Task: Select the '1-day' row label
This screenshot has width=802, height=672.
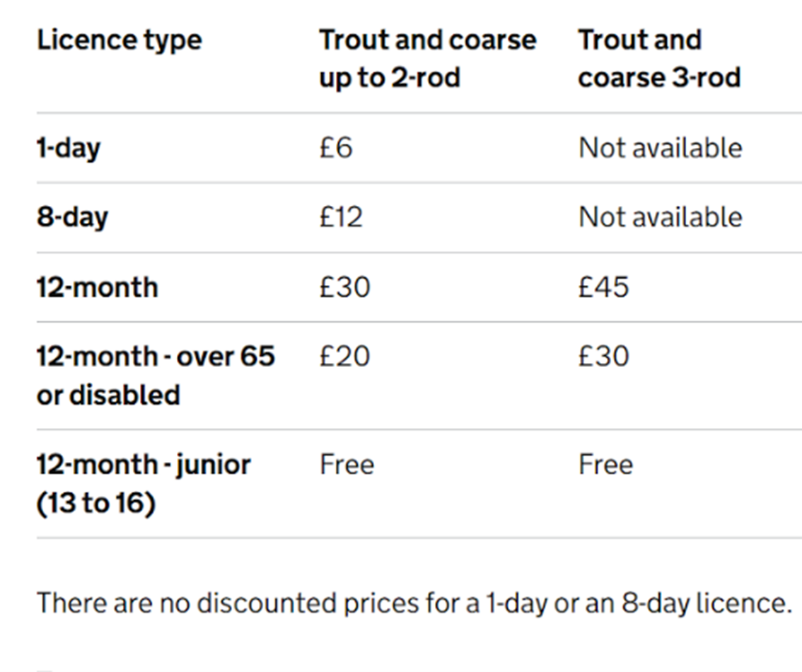Action: coord(69,148)
